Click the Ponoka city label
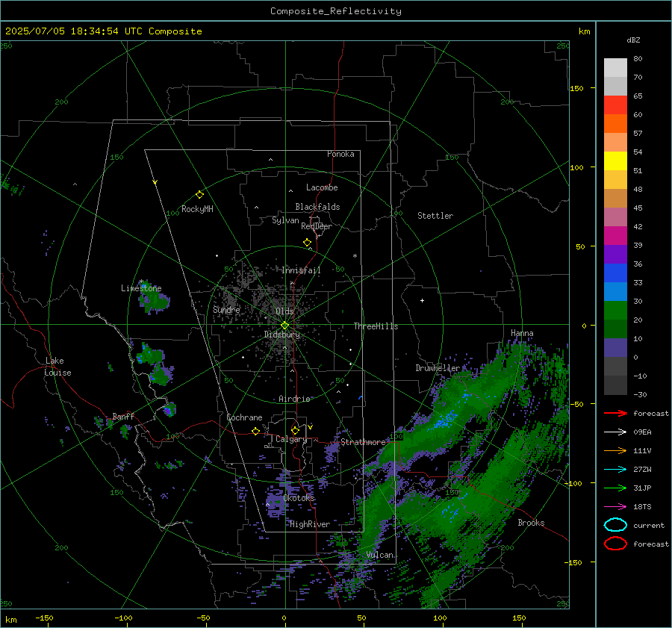 click(340, 154)
